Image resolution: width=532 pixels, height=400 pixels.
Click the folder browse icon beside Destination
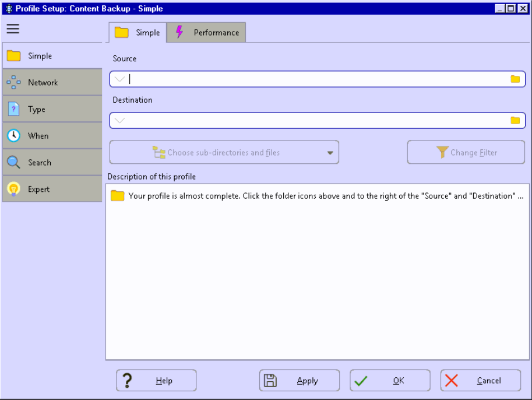point(515,120)
